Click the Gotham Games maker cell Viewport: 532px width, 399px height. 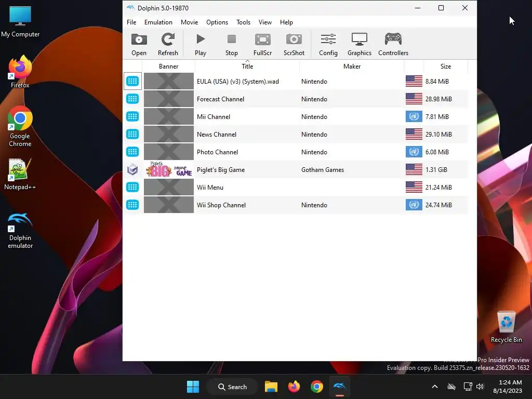click(x=322, y=170)
